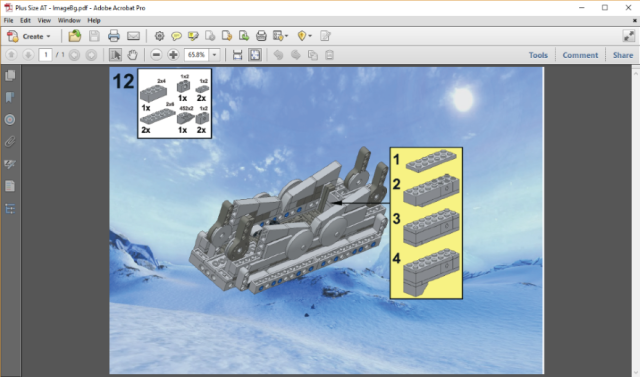640x377 pixels.
Task: Open the tree structure side panel icon
Action: [x=10, y=209]
